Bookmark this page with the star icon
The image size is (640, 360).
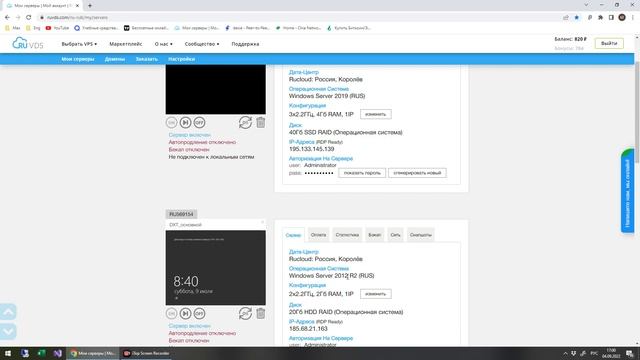pos(577,18)
